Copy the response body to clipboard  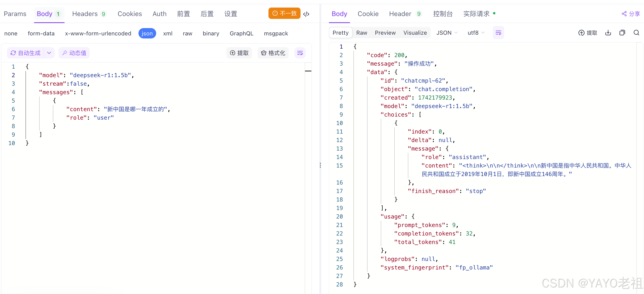[x=622, y=33]
